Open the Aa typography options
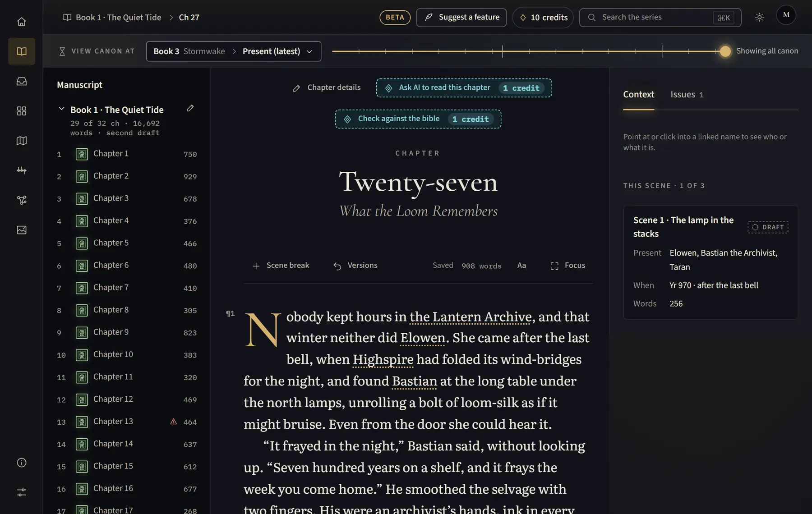 (x=521, y=266)
